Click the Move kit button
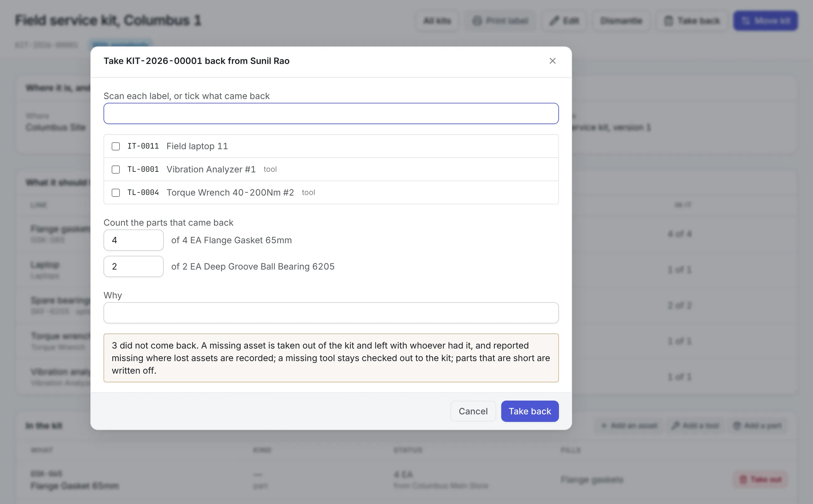This screenshot has height=504, width=813. (x=765, y=21)
